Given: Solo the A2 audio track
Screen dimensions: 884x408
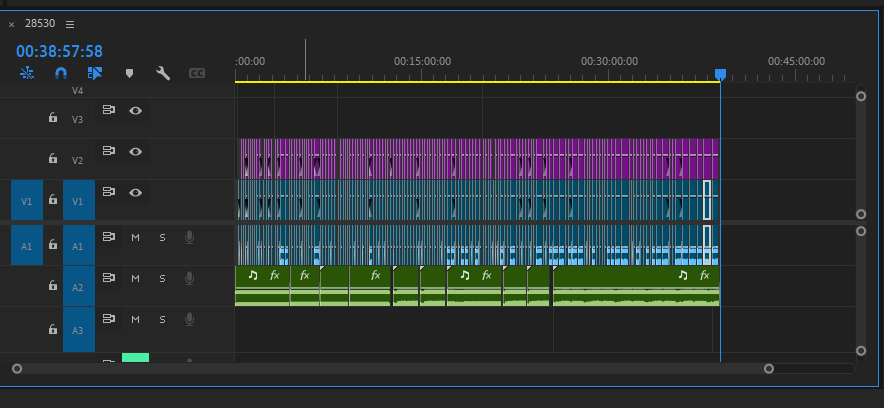Looking at the screenshot, I should click(162, 278).
